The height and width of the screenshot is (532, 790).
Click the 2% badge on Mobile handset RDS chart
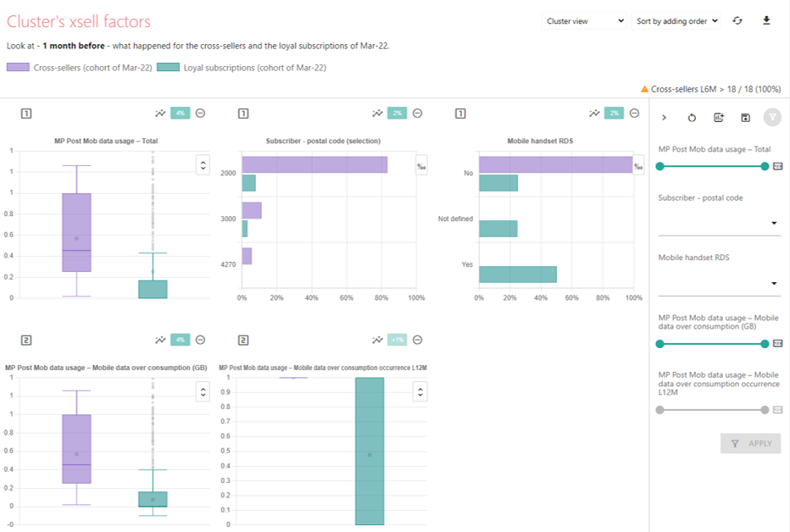(615, 114)
